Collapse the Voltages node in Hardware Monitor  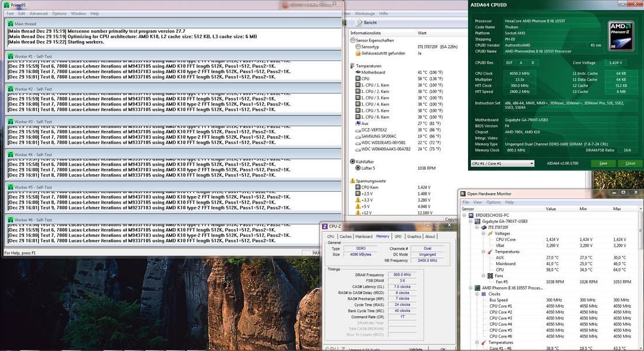[483, 233]
